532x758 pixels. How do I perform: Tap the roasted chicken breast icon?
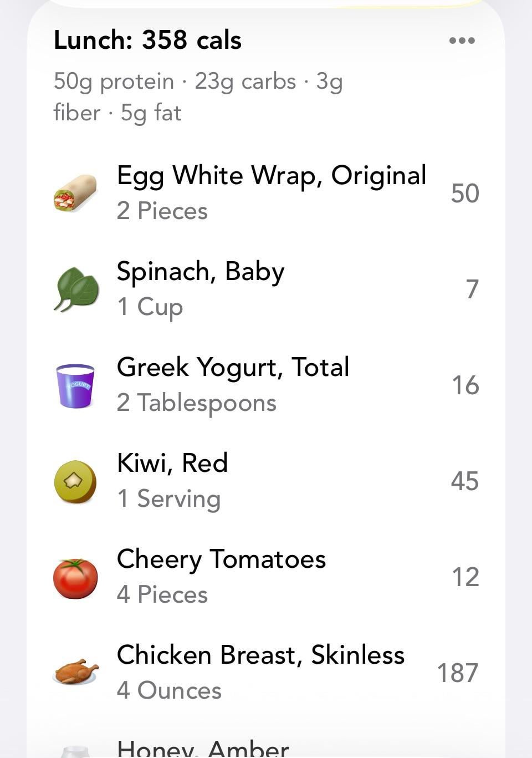click(75, 673)
